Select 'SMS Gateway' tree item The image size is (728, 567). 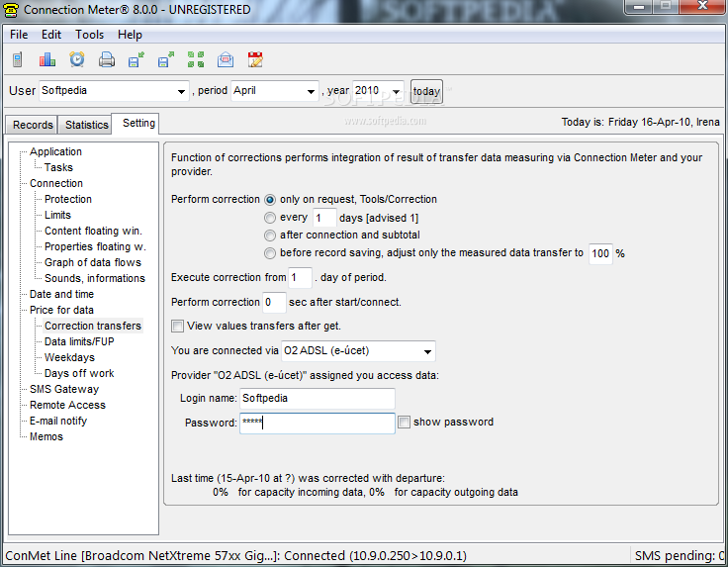64,389
